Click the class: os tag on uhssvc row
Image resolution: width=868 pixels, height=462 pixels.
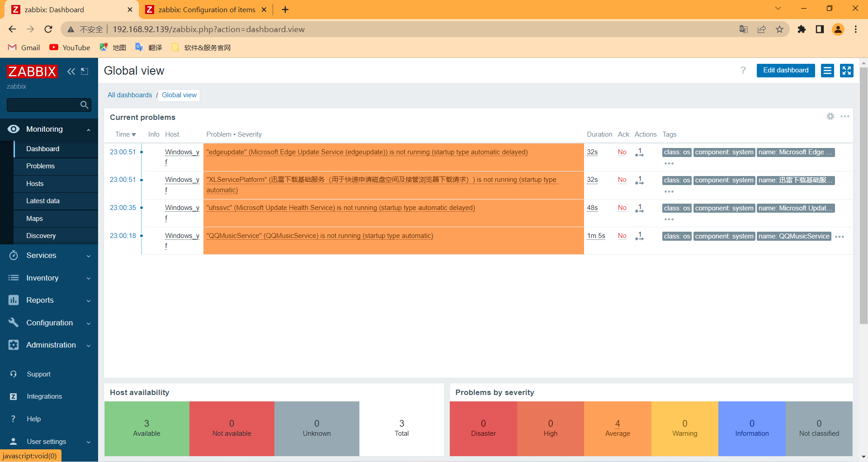(677, 208)
